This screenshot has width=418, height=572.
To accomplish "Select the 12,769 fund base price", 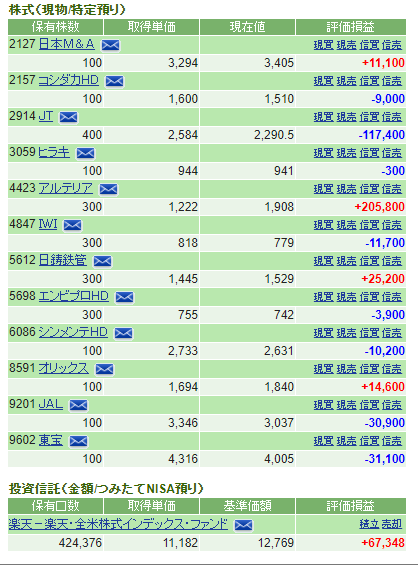I will click(x=276, y=543).
